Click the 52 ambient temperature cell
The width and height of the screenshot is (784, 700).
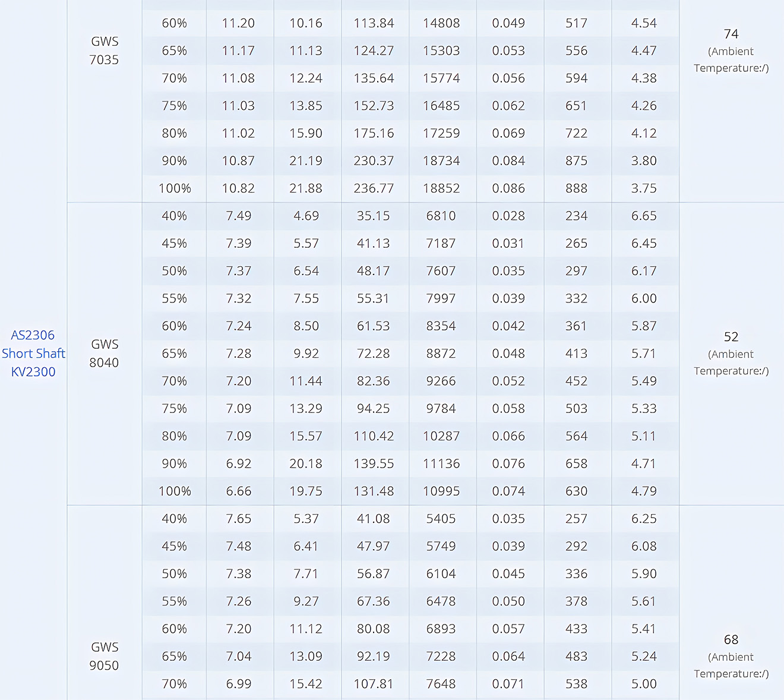[731, 353]
